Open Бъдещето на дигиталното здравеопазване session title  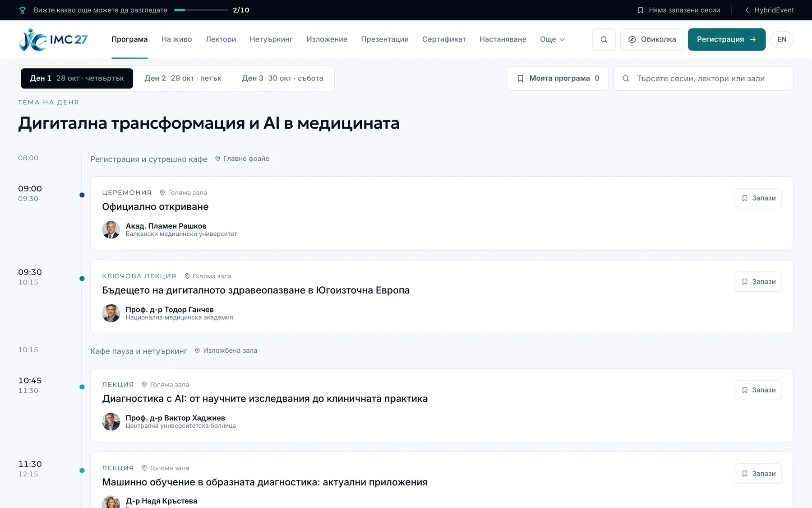click(256, 290)
